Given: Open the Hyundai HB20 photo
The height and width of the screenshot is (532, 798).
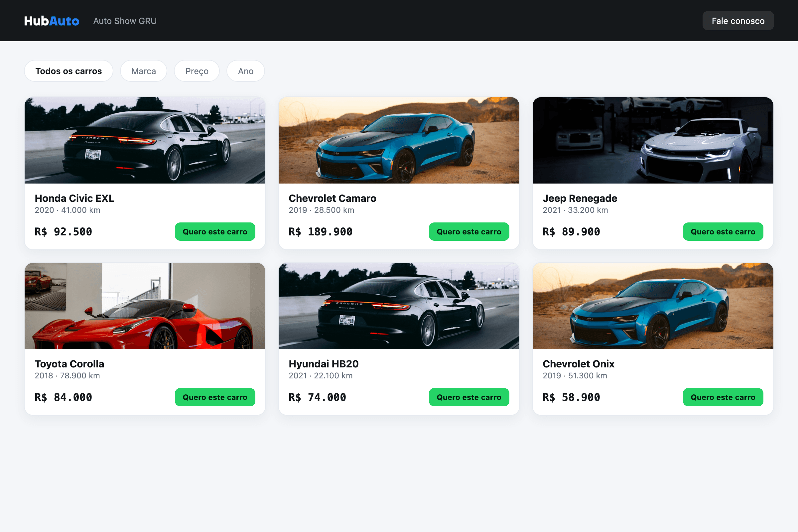Looking at the screenshot, I should click(x=399, y=306).
